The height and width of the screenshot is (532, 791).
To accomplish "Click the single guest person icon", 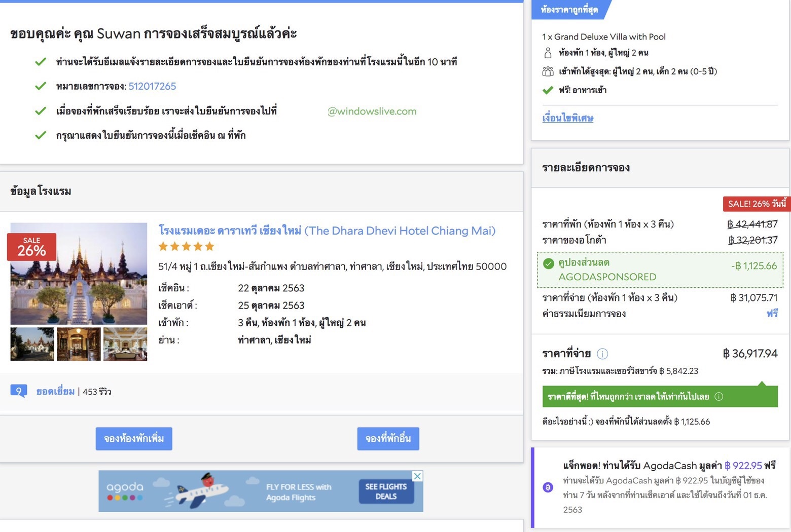I will coord(548,53).
